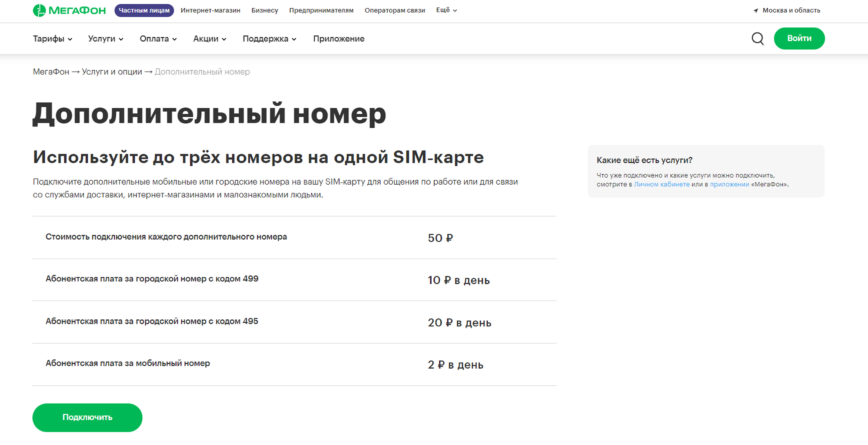Image resolution: width=868 pixels, height=445 pixels.
Task: Open Операторам связи in the top bar
Action: click(395, 10)
